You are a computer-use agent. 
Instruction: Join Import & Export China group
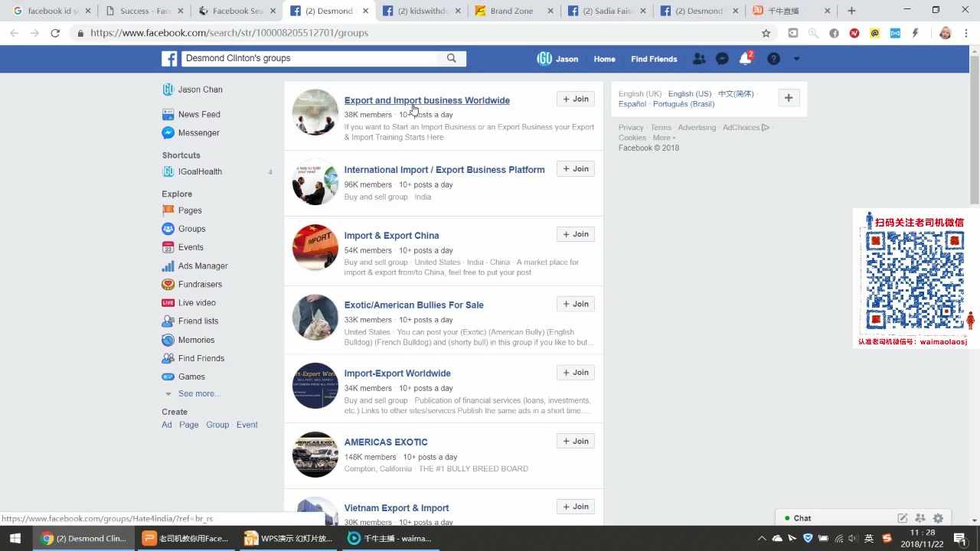point(576,234)
